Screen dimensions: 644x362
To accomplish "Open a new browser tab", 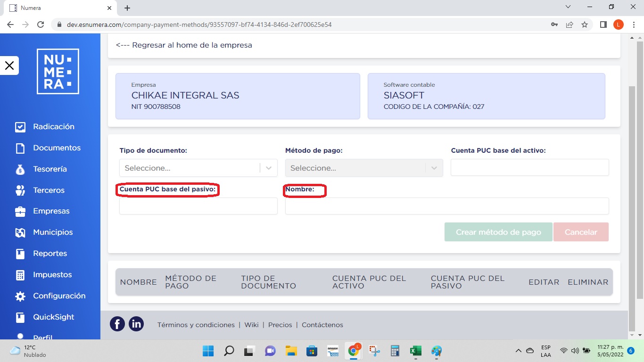I will point(127,8).
